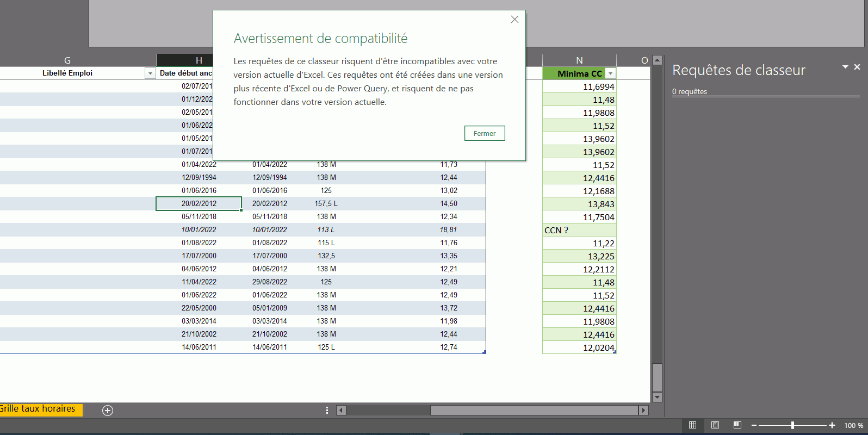
Task: Switch to Page Layout view
Action: (x=715, y=425)
